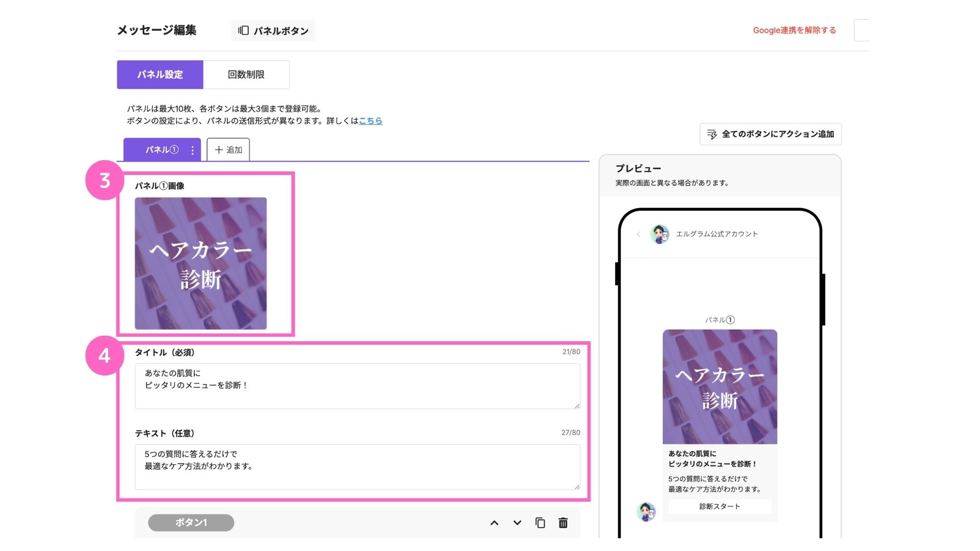Duplicate Button1 using the copy icon
Screen dimensions: 980x551
(x=540, y=523)
